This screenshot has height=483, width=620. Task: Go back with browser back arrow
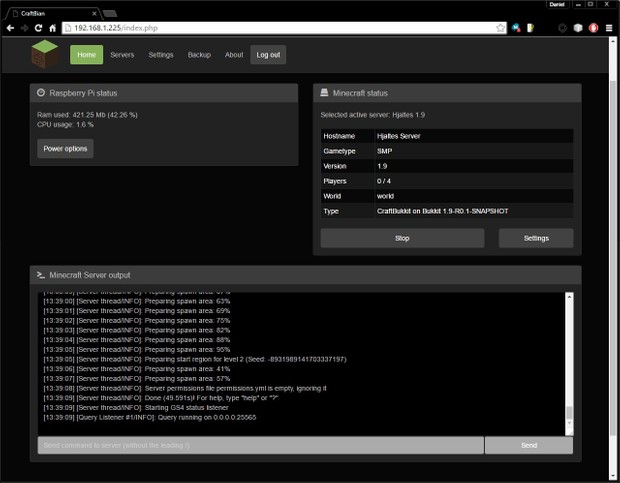(x=11, y=28)
